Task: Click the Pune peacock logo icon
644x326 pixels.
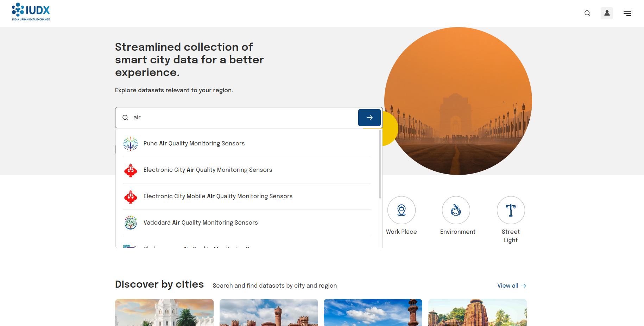Action: [x=131, y=144]
